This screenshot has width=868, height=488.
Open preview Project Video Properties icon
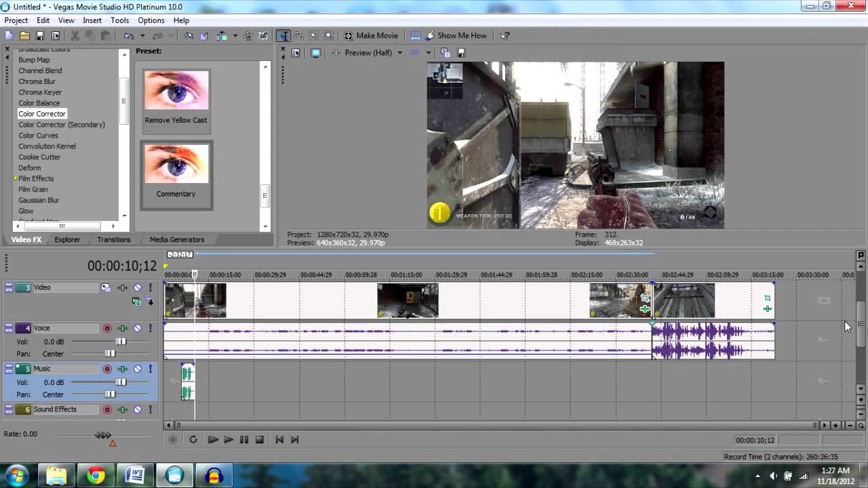[296, 53]
